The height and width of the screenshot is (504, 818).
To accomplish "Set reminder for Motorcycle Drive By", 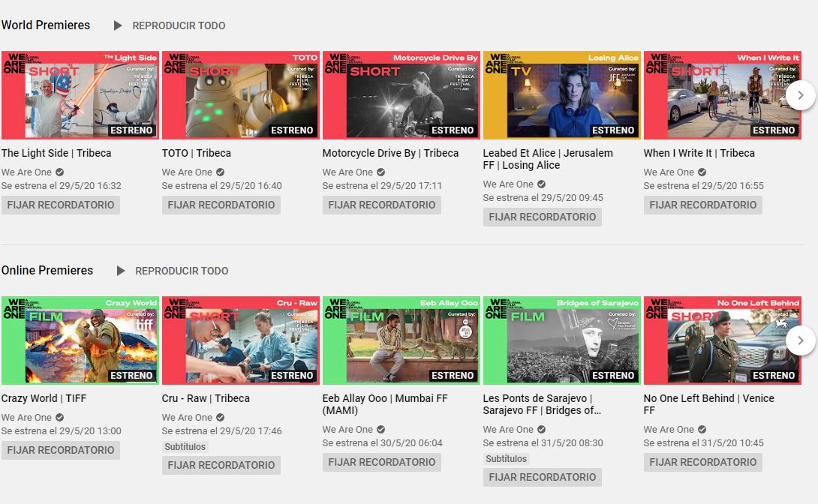I will click(382, 205).
